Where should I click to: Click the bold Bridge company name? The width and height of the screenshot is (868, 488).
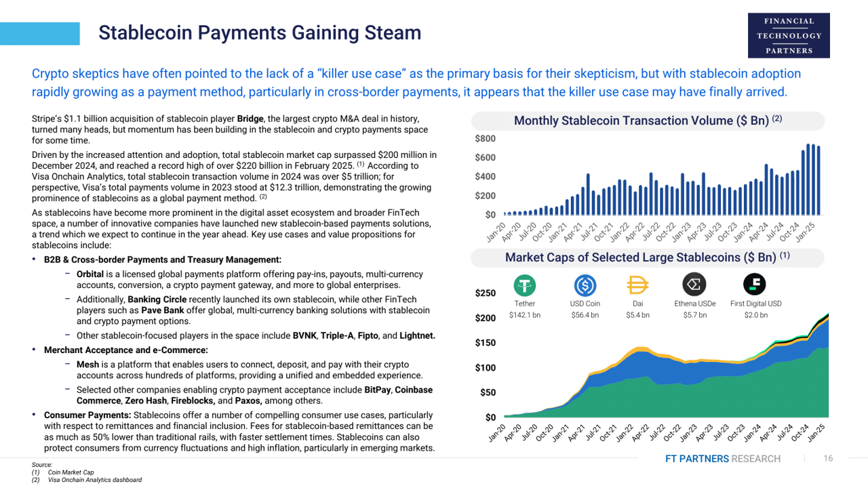(250, 119)
